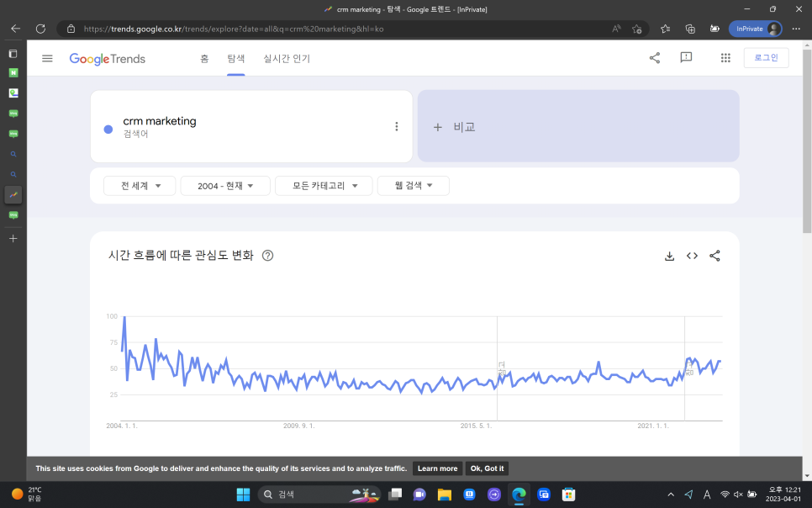Open Task View from taskbar
Screen dimensions: 812x508
coord(395,495)
